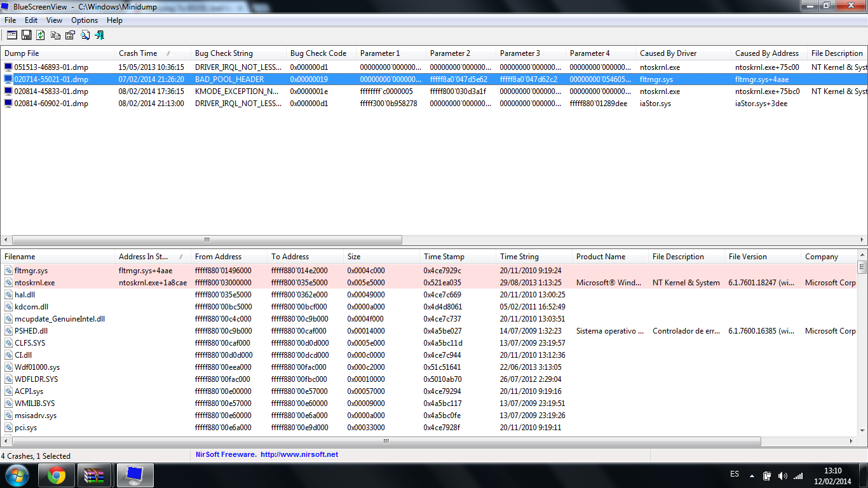The width and height of the screenshot is (868, 488).
Task: Select the fltmgr.sys row in lower pane
Action: (429, 271)
